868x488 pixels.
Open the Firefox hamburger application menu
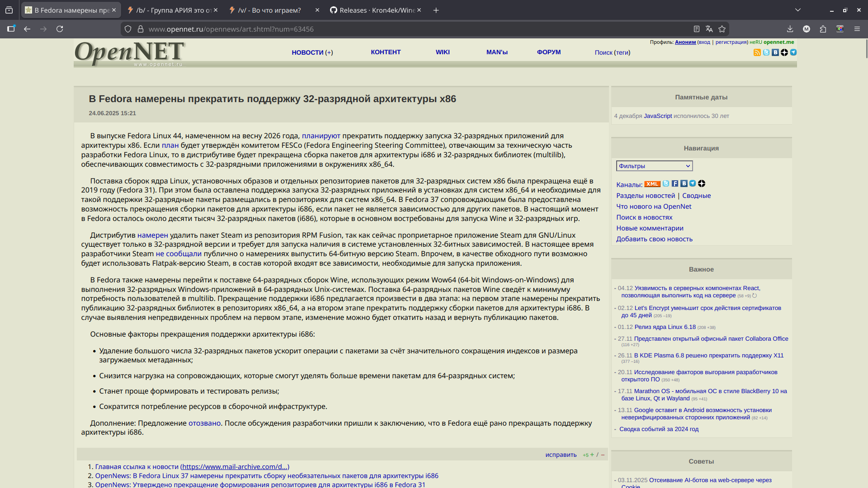tap(857, 29)
